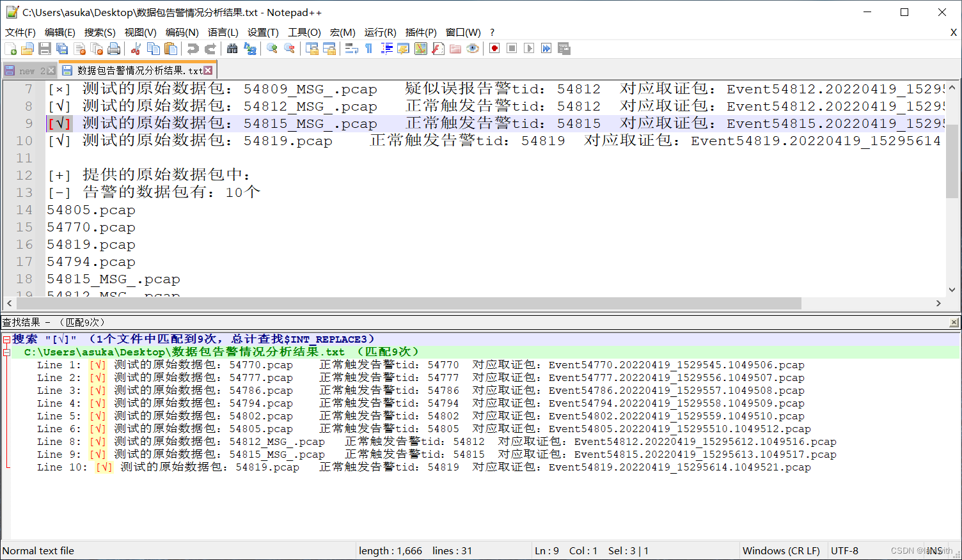
Task: Print the document with the printer icon
Action: [x=114, y=49]
